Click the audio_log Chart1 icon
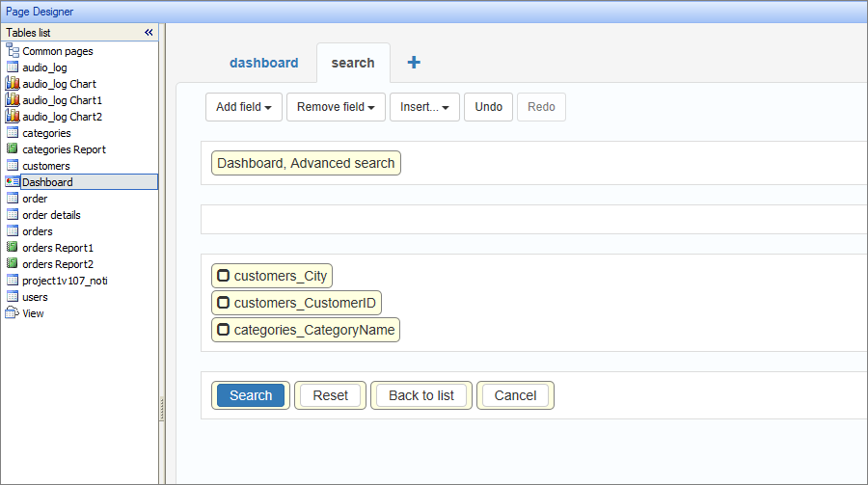 click(13, 100)
